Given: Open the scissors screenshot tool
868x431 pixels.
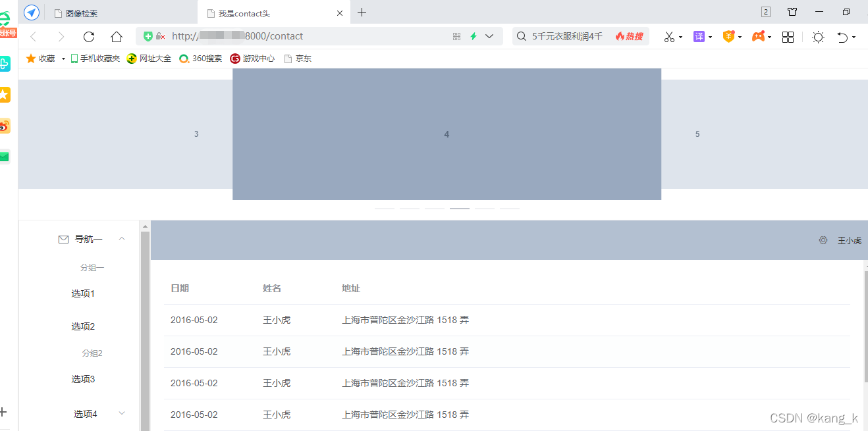Looking at the screenshot, I should click(x=669, y=37).
